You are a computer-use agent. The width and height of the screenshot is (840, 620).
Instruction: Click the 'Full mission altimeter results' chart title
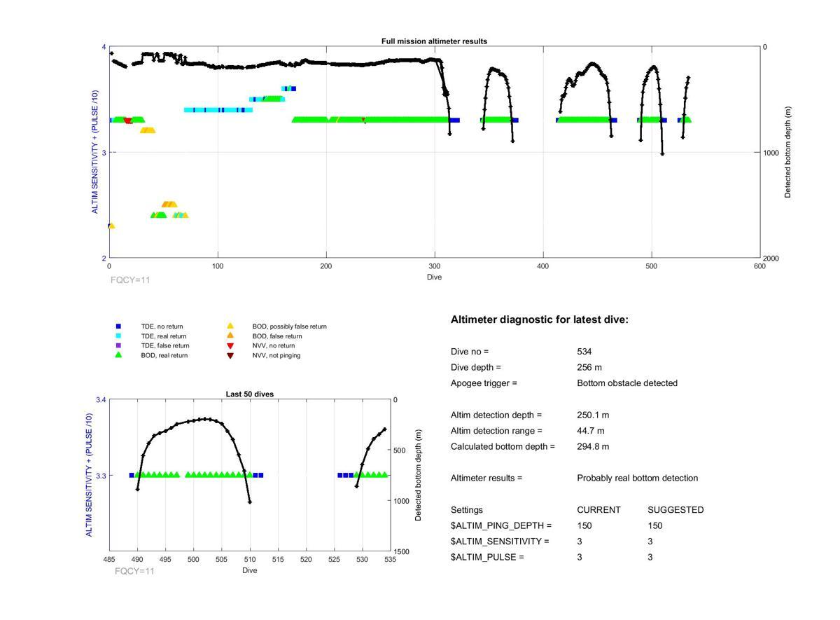pyautogui.click(x=434, y=41)
